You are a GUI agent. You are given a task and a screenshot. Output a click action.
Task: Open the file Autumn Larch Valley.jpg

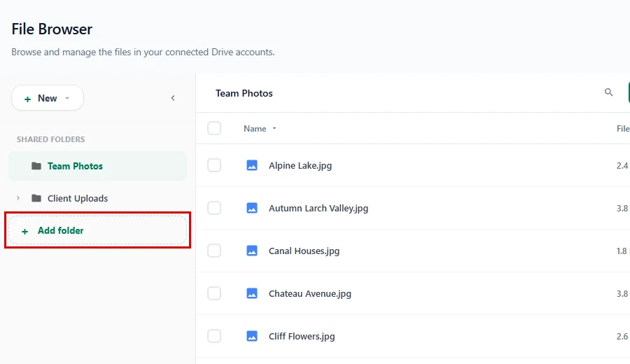pyautogui.click(x=318, y=209)
